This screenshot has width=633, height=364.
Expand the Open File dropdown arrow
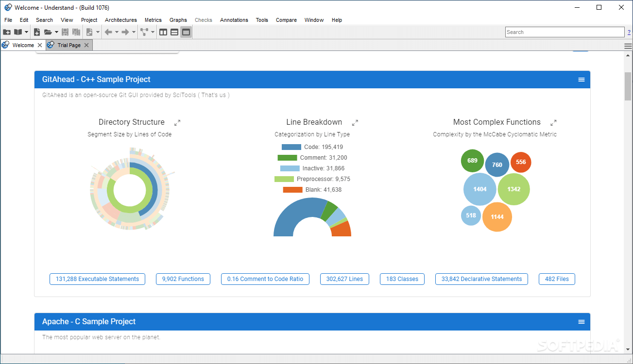point(56,32)
